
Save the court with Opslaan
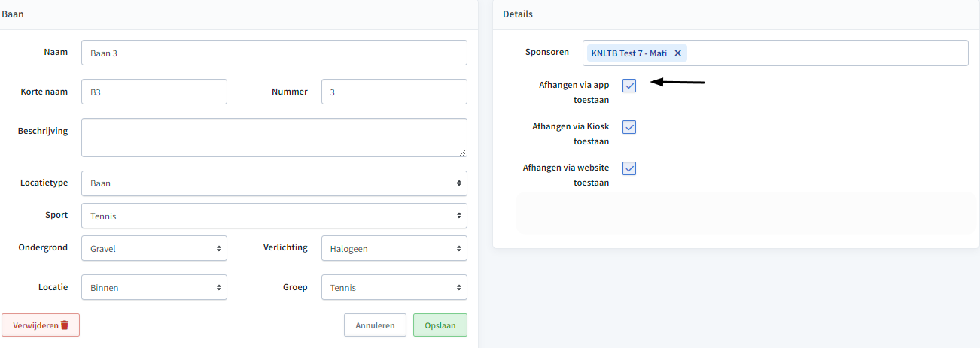[x=440, y=325]
